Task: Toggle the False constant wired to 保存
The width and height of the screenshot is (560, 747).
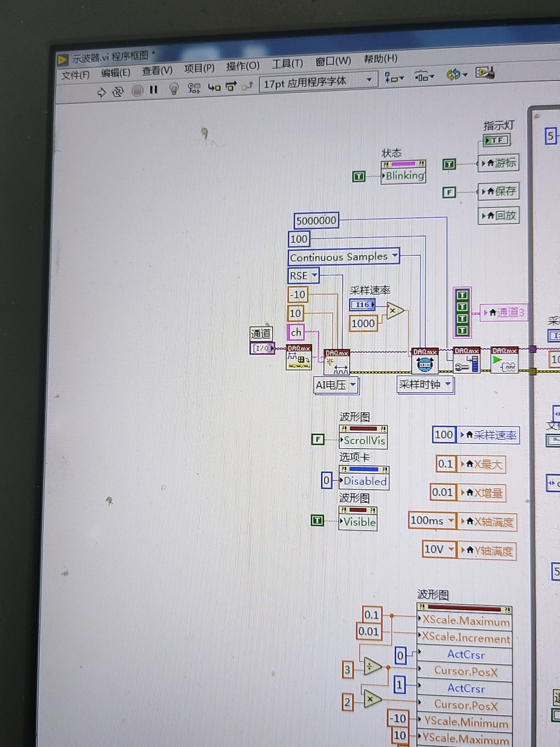Action: pos(449,192)
